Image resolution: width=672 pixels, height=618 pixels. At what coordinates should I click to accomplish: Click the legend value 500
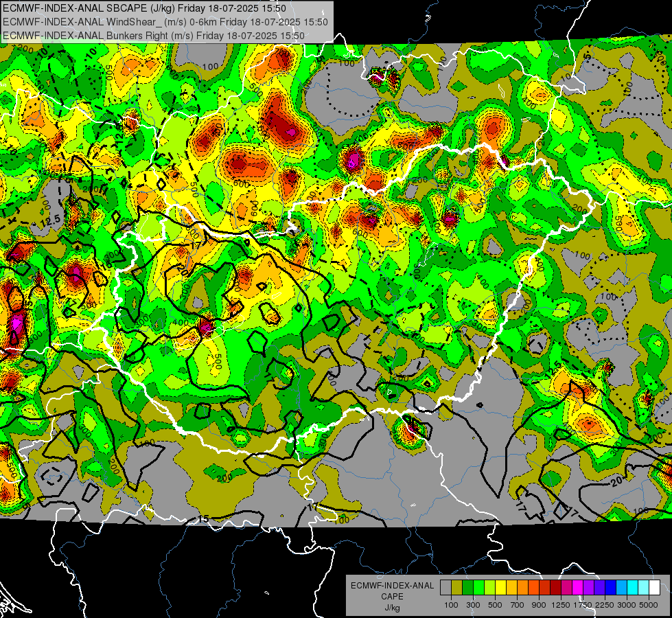[495, 605]
